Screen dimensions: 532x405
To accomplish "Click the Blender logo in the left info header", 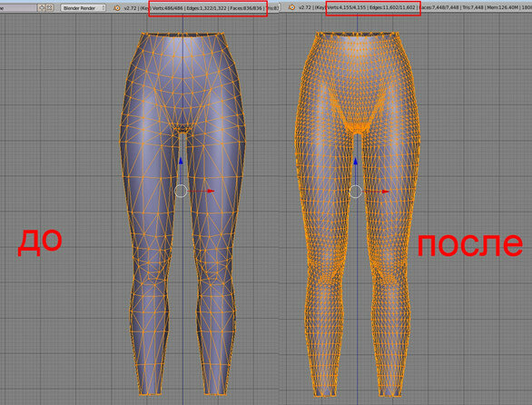I will [x=117, y=8].
